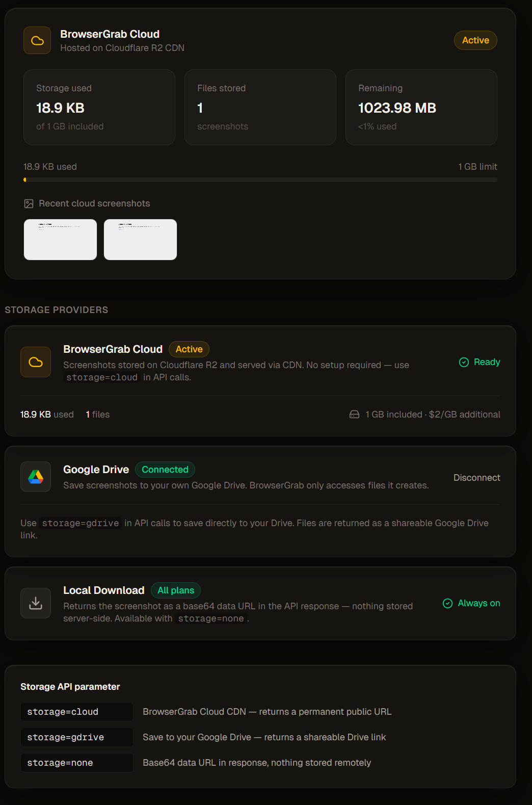532x805 pixels.
Task: Select the storage drive icon next to 1 GB included
Action: pos(354,414)
